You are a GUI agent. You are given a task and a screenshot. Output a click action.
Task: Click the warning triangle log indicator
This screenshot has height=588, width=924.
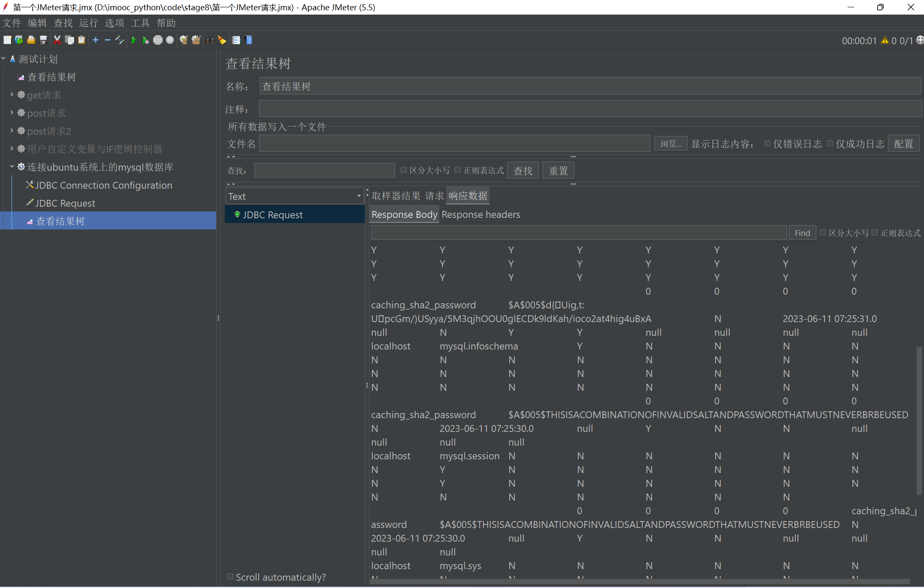point(885,40)
